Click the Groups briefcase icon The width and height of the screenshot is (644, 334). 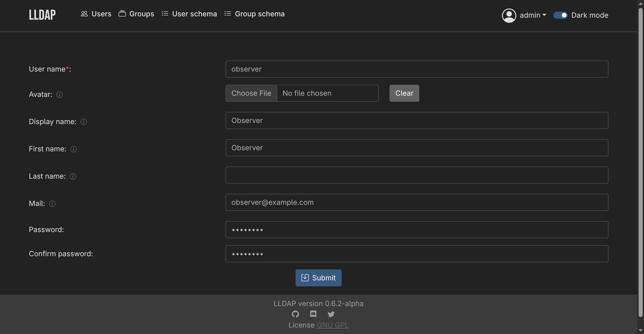coord(122,14)
